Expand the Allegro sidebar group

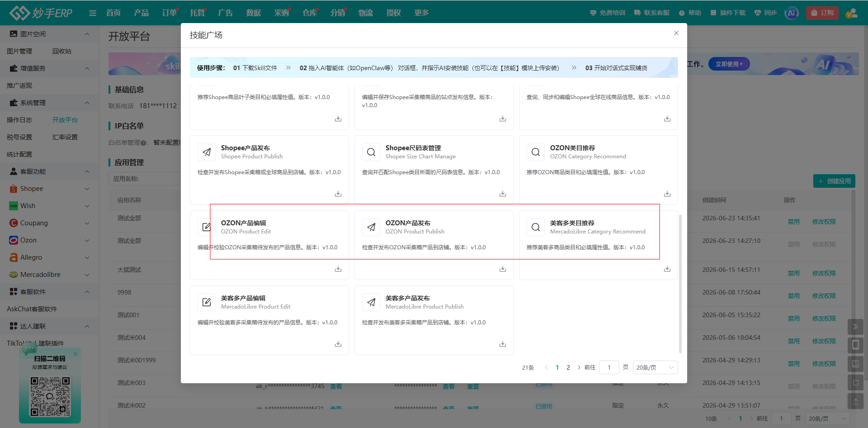tap(49, 257)
